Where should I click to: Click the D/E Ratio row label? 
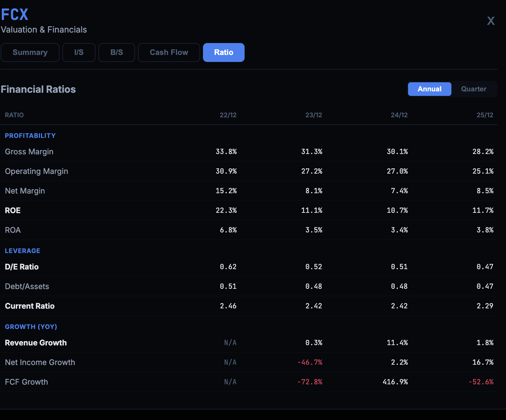[x=22, y=267]
